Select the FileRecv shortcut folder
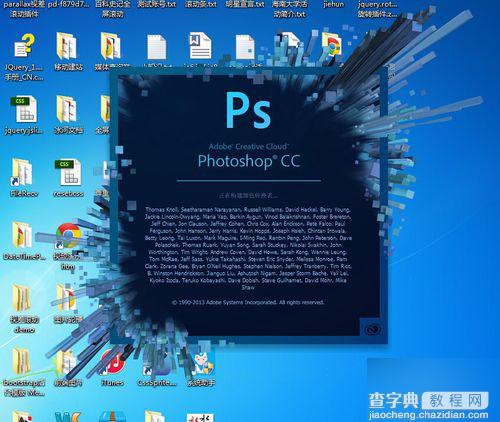Image resolution: width=500 pixels, height=422 pixels. tap(22, 172)
